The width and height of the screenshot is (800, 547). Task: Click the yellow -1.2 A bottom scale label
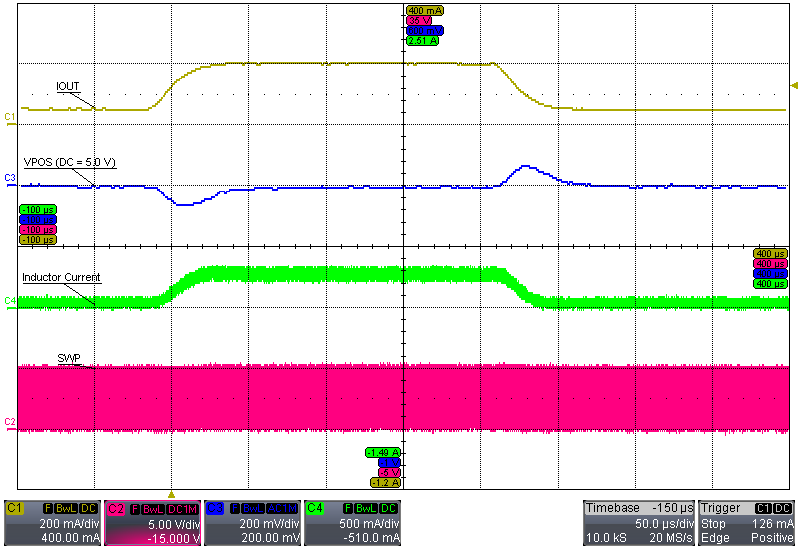point(385,482)
